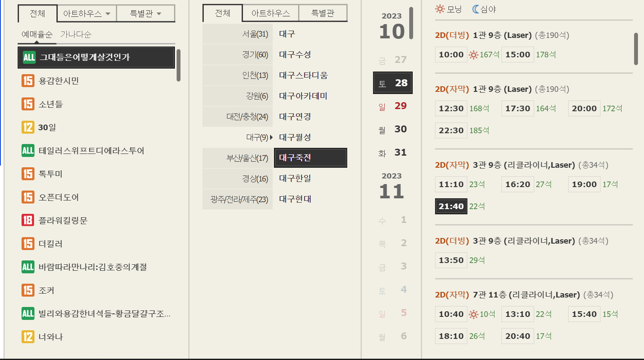Screen dimensions: 644x360
Task: Click the 18 rating icon beside 플라워킬링문
Action: (x=28, y=220)
